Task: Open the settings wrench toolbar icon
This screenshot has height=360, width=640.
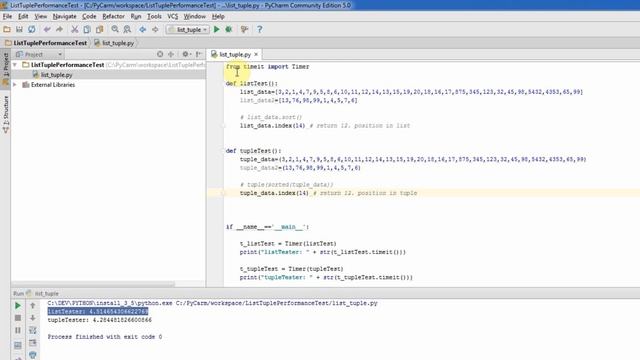Action: [244, 29]
